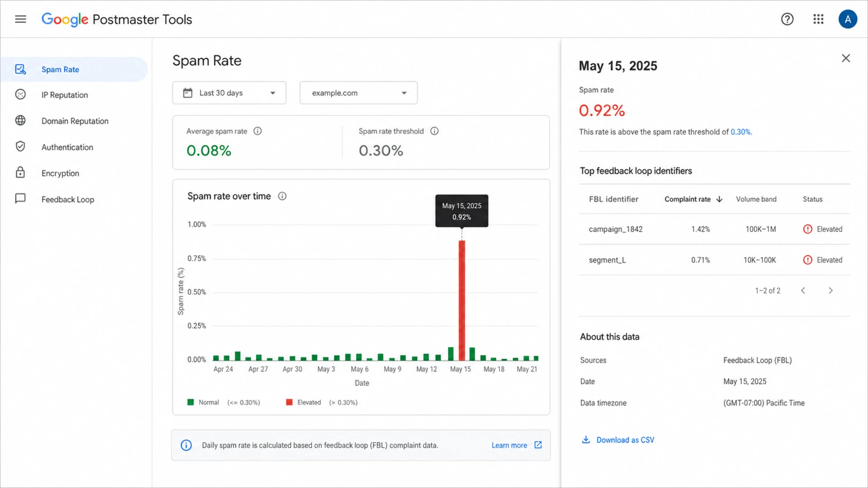Click the sort arrow beside Complaint rate
The width and height of the screenshot is (868, 488).
tap(719, 199)
